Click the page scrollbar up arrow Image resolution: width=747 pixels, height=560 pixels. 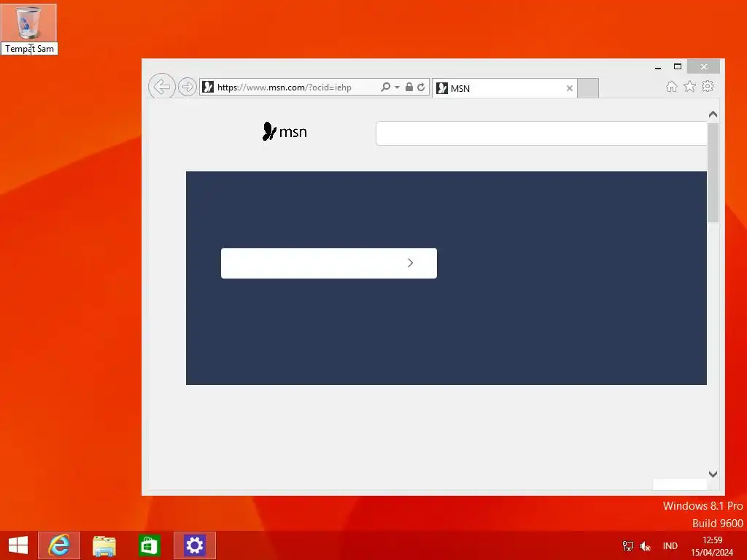(x=713, y=114)
